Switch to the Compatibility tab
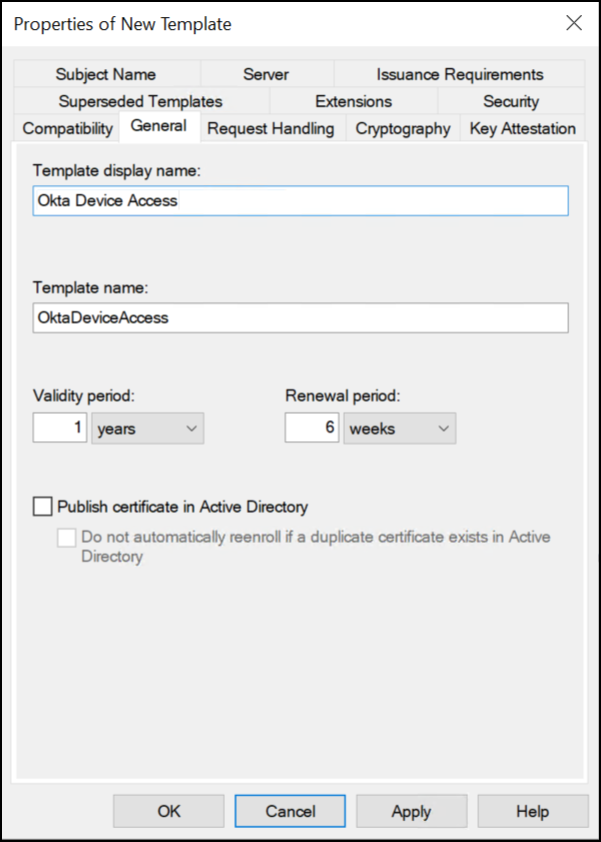 click(x=68, y=129)
